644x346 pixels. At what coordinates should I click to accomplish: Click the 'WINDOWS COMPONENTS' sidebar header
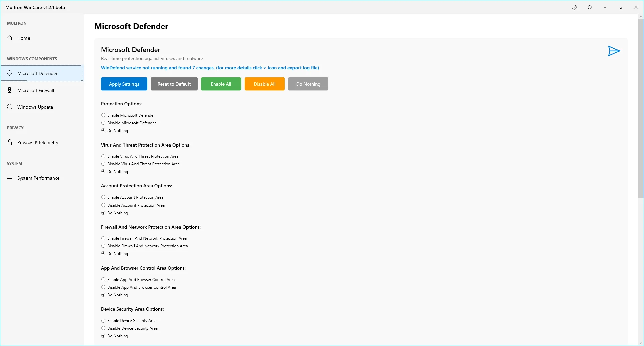pyautogui.click(x=32, y=59)
